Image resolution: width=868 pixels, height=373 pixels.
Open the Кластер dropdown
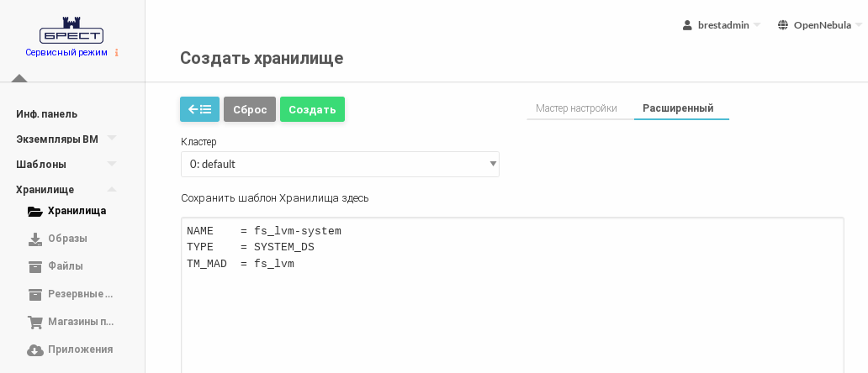[340, 164]
